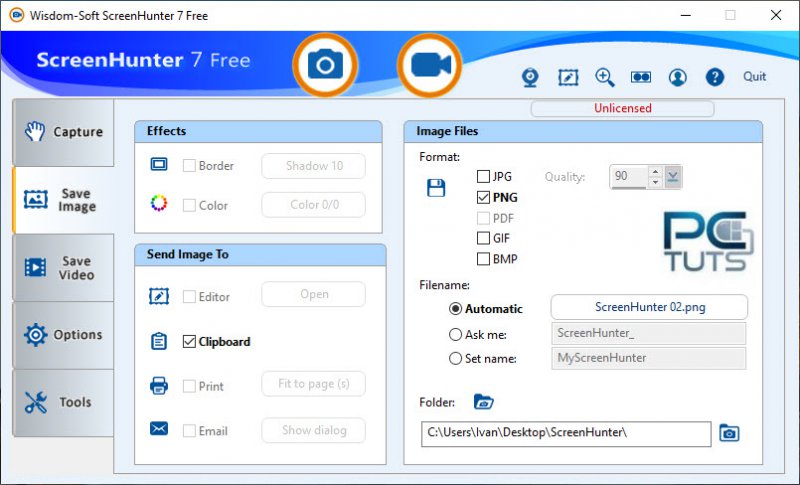Viewport: 800px width, 485px height.
Task: Switch to the Save Image tab
Action: tap(63, 200)
